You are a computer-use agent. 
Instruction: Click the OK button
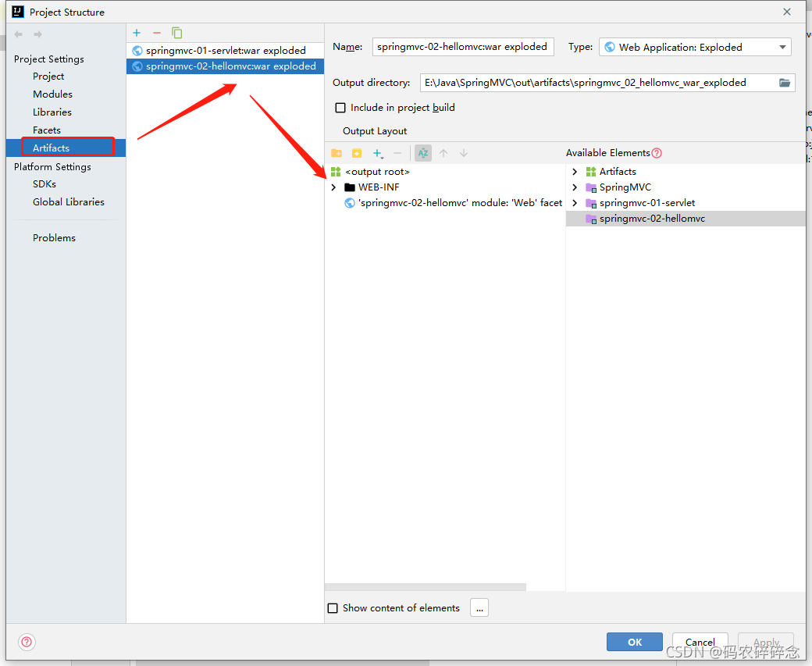[x=634, y=642]
